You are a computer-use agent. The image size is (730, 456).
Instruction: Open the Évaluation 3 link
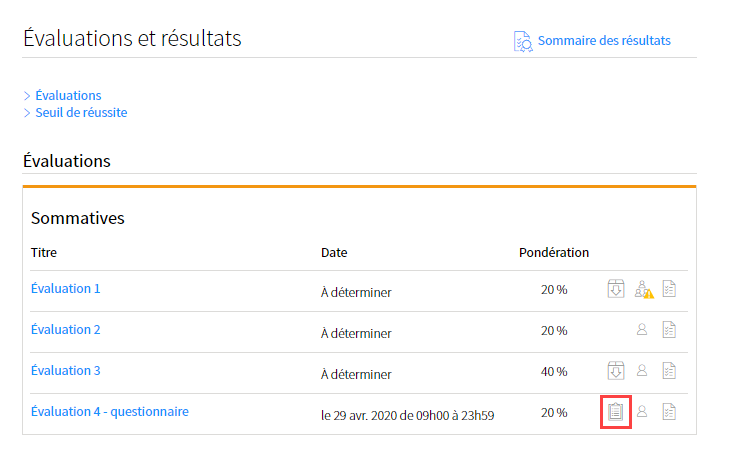(66, 371)
